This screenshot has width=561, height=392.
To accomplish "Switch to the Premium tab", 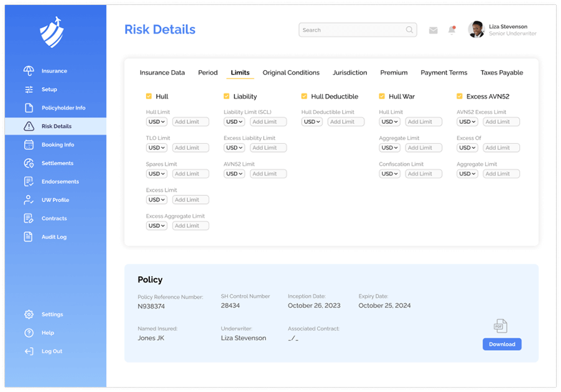I will pyautogui.click(x=394, y=73).
